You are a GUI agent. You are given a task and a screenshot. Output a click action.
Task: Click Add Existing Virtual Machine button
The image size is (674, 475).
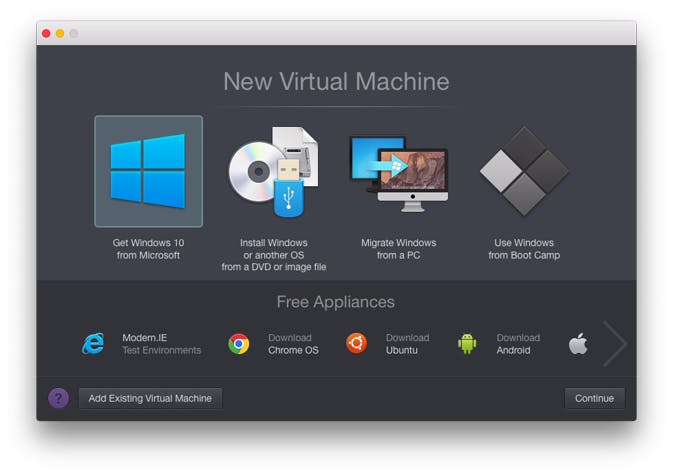point(150,398)
